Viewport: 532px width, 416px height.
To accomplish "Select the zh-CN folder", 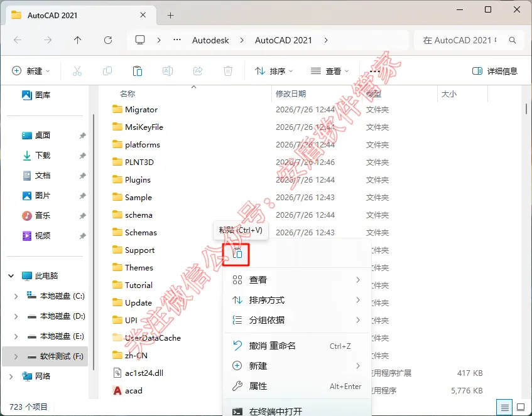I will pos(130,355).
